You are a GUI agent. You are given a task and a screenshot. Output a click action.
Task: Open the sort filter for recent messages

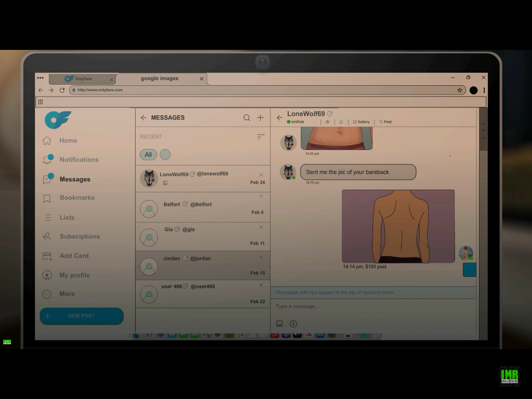pos(260,137)
